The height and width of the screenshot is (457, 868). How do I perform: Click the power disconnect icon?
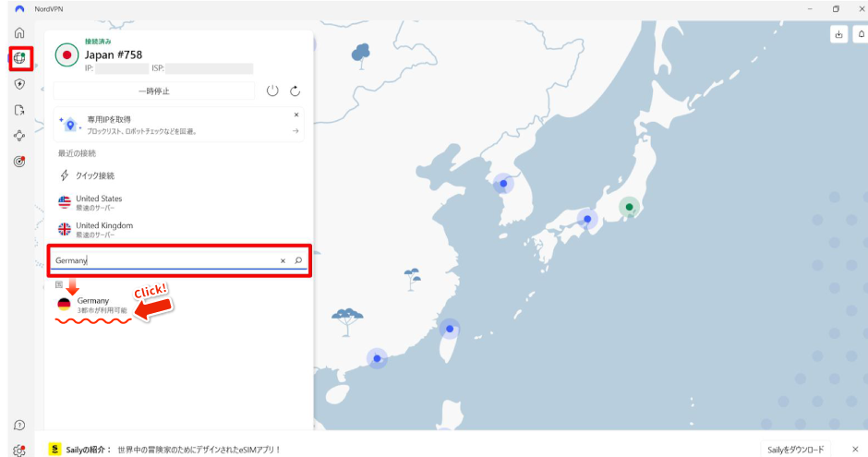(x=272, y=90)
